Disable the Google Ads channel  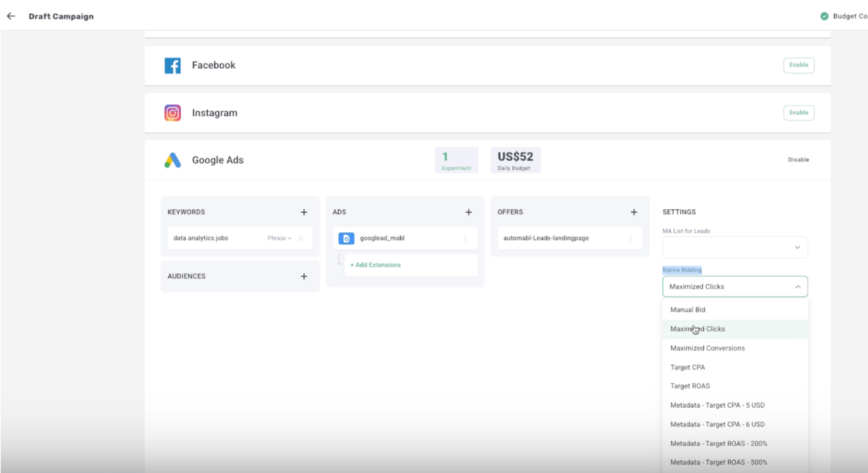pos(800,159)
